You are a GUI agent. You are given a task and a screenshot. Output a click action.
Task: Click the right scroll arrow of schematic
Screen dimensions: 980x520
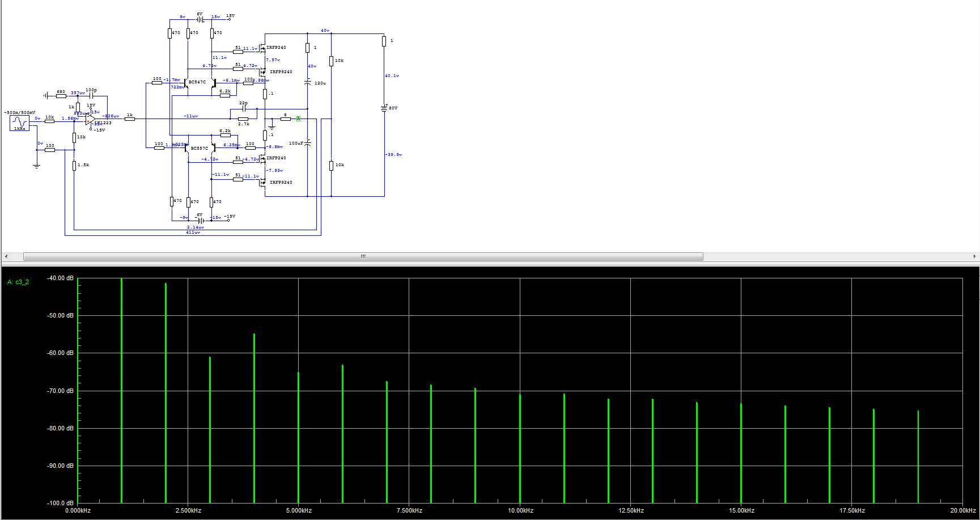click(x=974, y=256)
